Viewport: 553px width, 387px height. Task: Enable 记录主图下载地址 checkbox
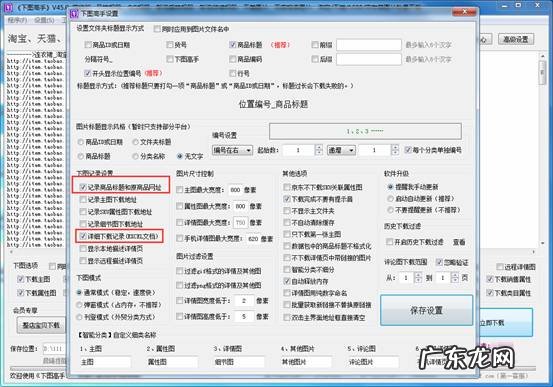point(83,200)
